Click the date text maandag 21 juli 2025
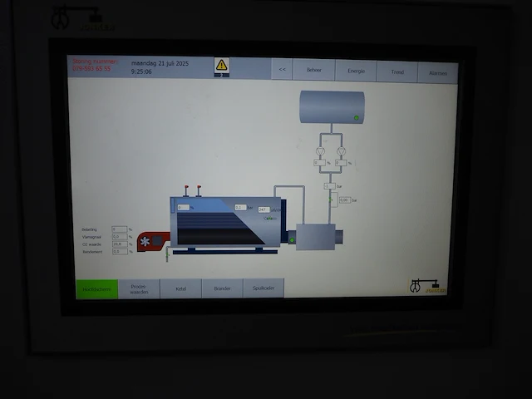The width and height of the screenshot is (532, 399). pyautogui.click(x=160, y=63)
